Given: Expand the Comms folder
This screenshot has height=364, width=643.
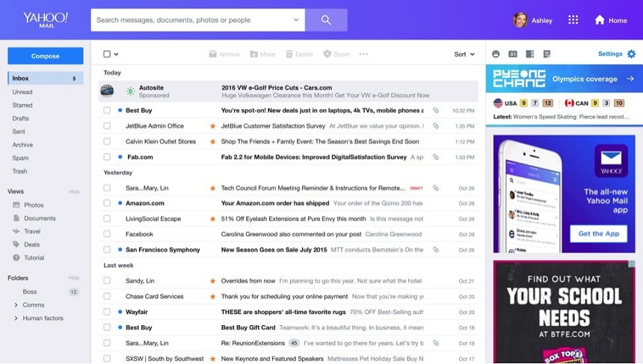Looking at the screenshot, I should click(16, 305).
